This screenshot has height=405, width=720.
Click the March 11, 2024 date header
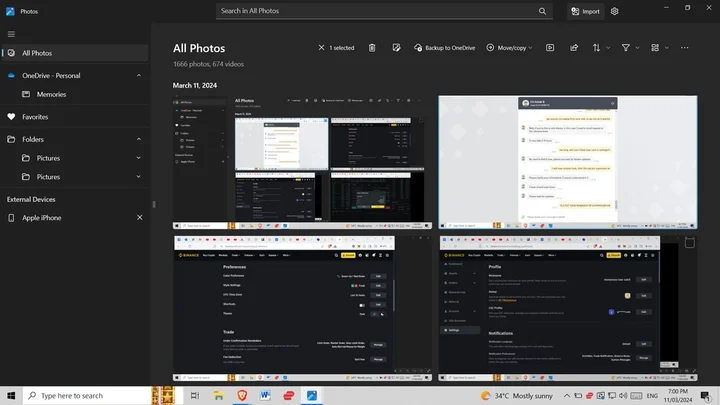tap(195, 85)
